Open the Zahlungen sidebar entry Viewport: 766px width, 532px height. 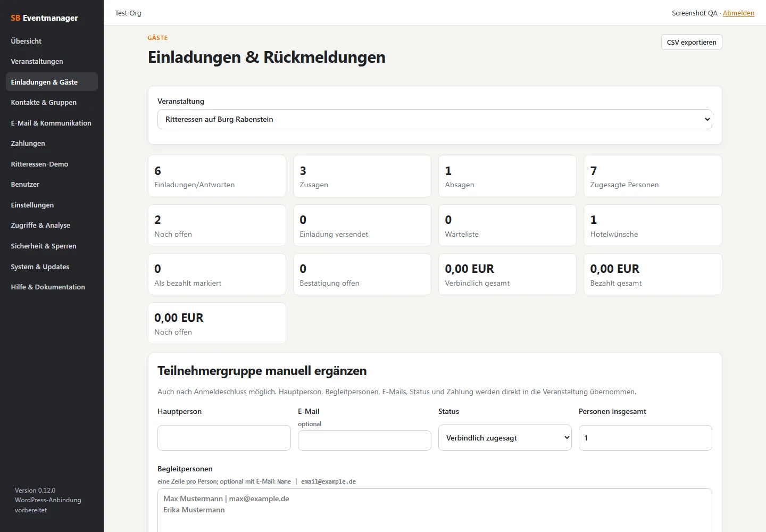coord(52,144)
